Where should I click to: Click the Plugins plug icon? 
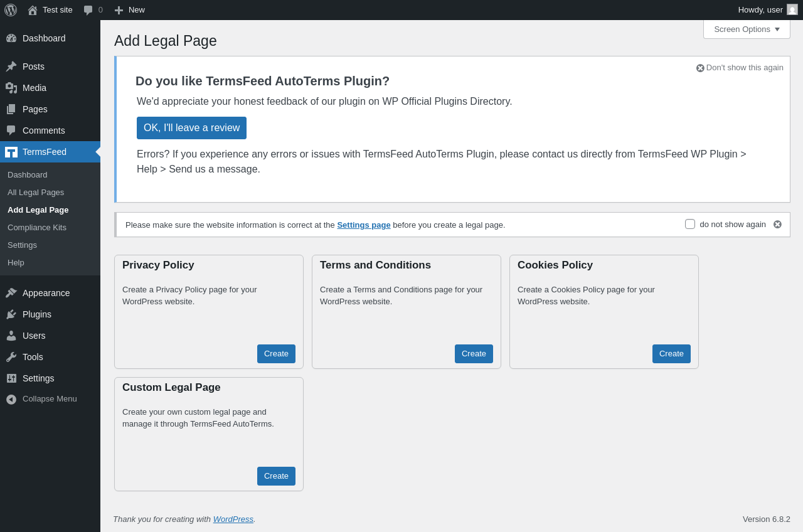11,314
